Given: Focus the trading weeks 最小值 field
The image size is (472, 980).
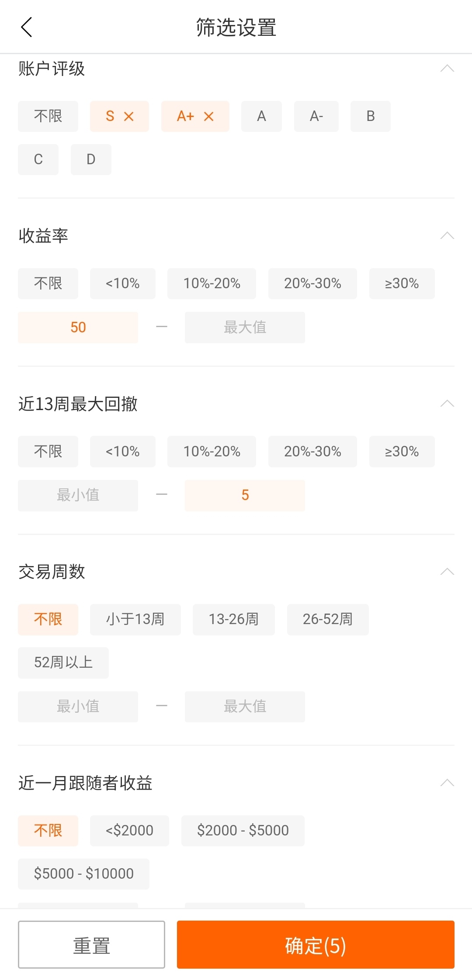Looking at the screenshot, I should pyautogui.click(x=78, y=707).
